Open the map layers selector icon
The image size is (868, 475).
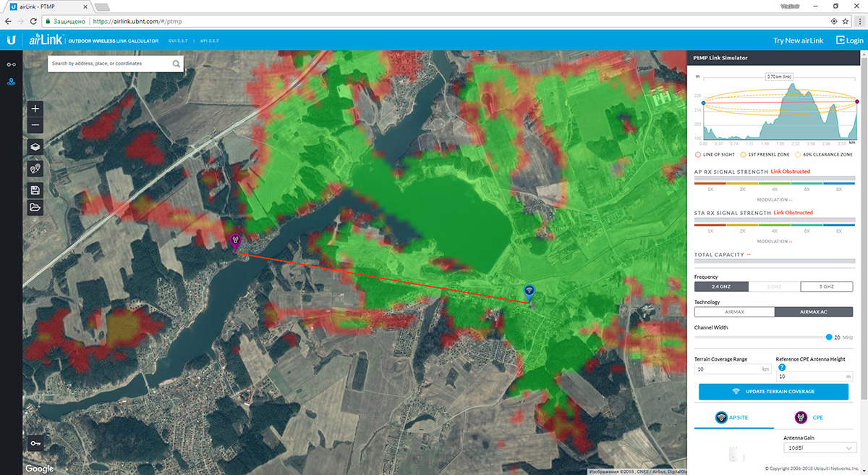36,146
